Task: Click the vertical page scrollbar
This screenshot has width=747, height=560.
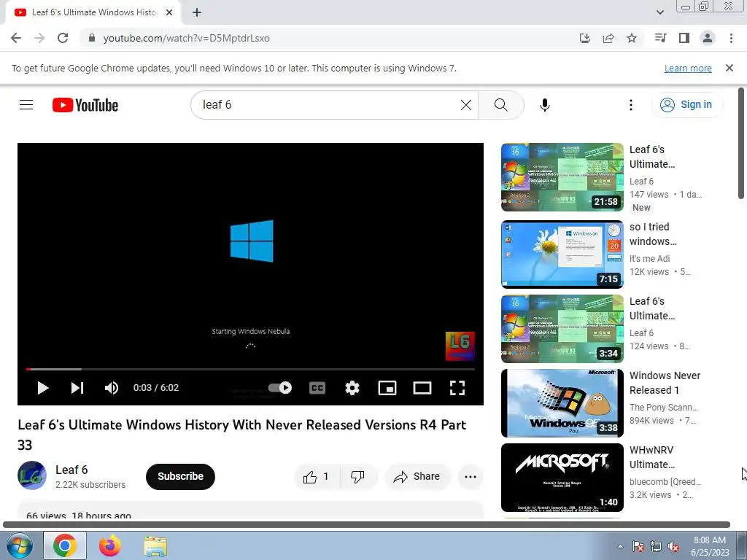Action: tap(741, 143)
